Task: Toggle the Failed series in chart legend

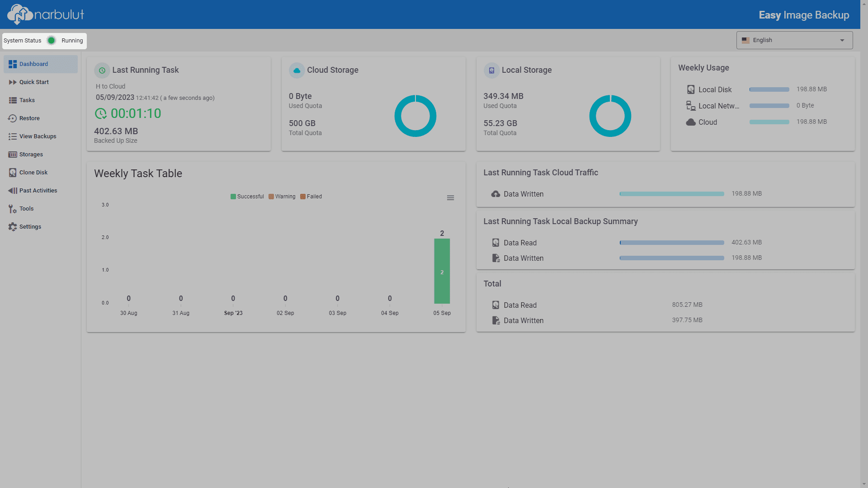Action: pyautogui.click(x=311, y=197)
